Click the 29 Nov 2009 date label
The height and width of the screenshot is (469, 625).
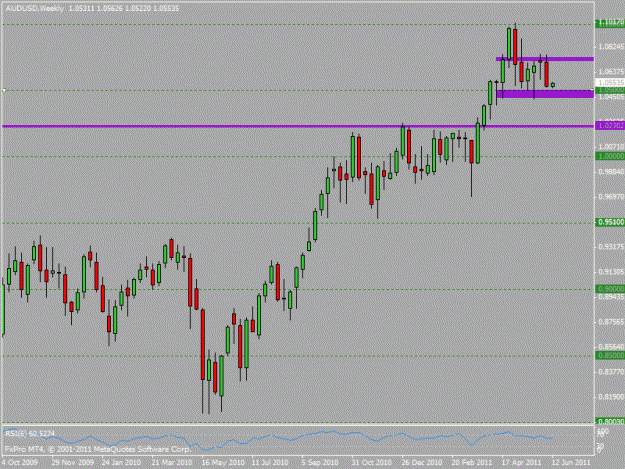coord(73,462)
